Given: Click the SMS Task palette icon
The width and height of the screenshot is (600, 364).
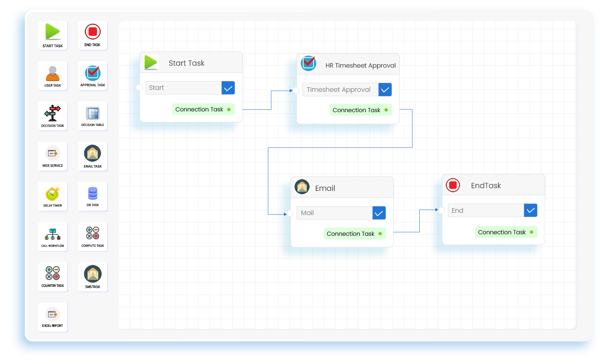Looking at the screenshot, I should [93, 277].
